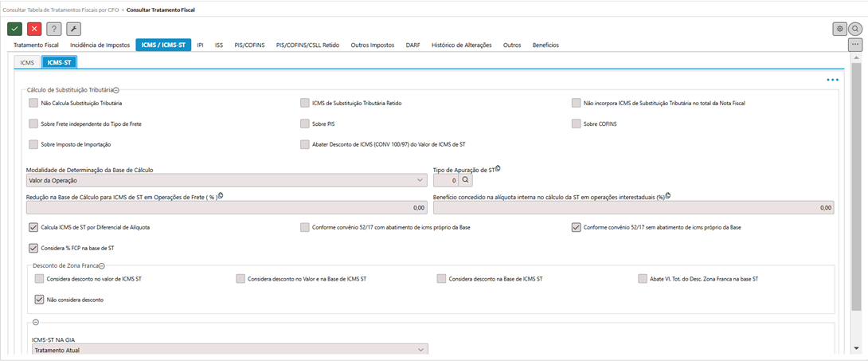Open the Histórico de Alterações tab
The image size is (868, 361).
(x=461, y=45)
